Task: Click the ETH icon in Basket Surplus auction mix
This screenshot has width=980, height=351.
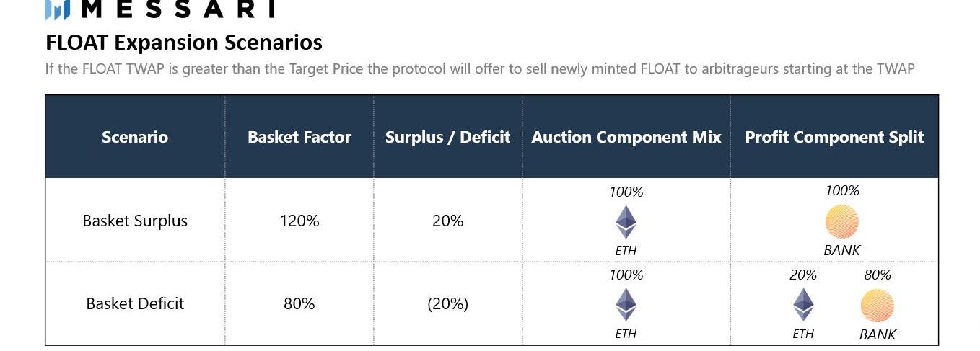Action: (626, 222)
